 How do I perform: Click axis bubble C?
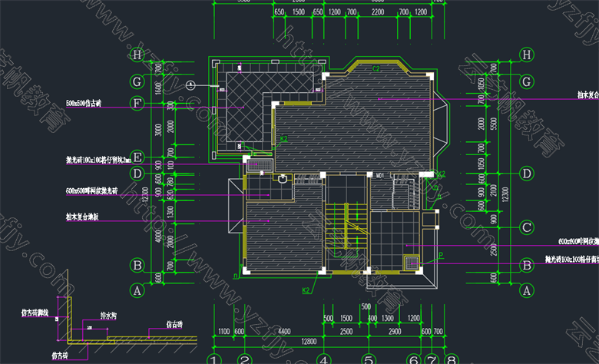pos(527,227)
